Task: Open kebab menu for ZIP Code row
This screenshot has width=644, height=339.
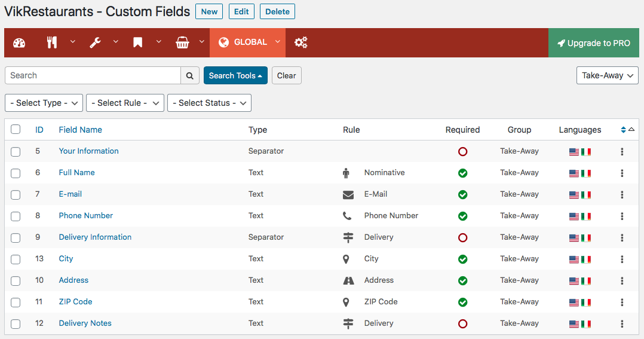Action: 622,302
